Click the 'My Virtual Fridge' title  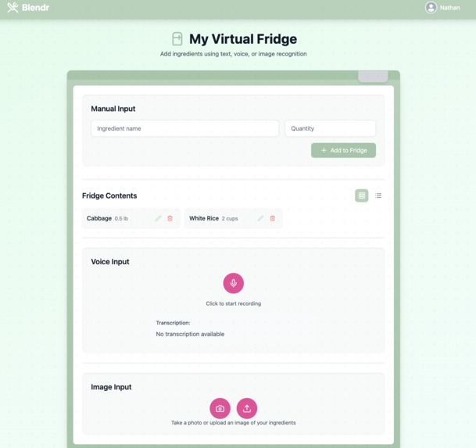[x=243, y=39]
